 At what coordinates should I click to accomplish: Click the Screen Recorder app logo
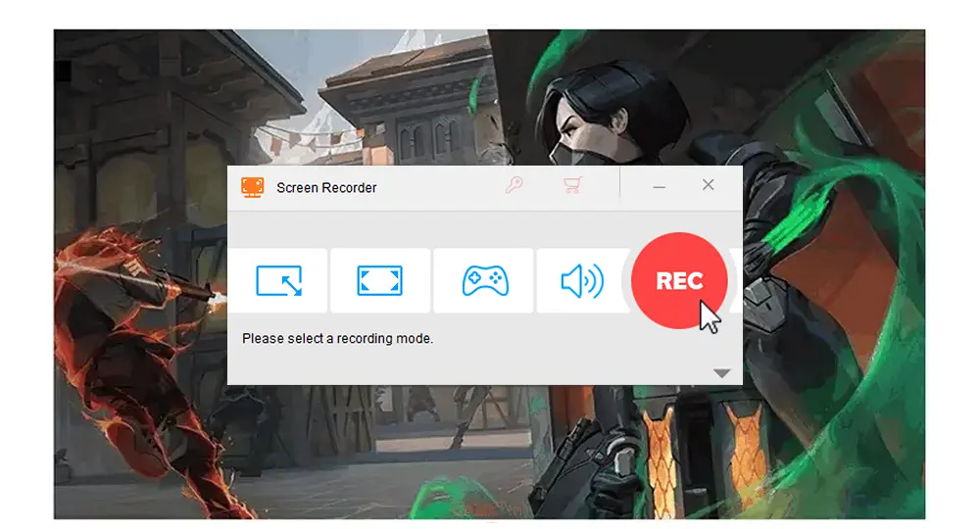tap(253, 187)
